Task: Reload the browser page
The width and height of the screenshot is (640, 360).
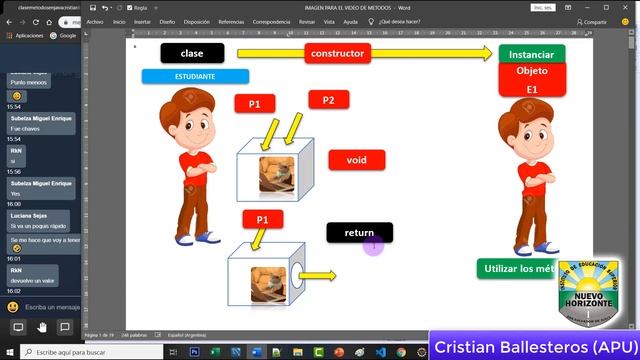Action: click(x=36, y=22)
